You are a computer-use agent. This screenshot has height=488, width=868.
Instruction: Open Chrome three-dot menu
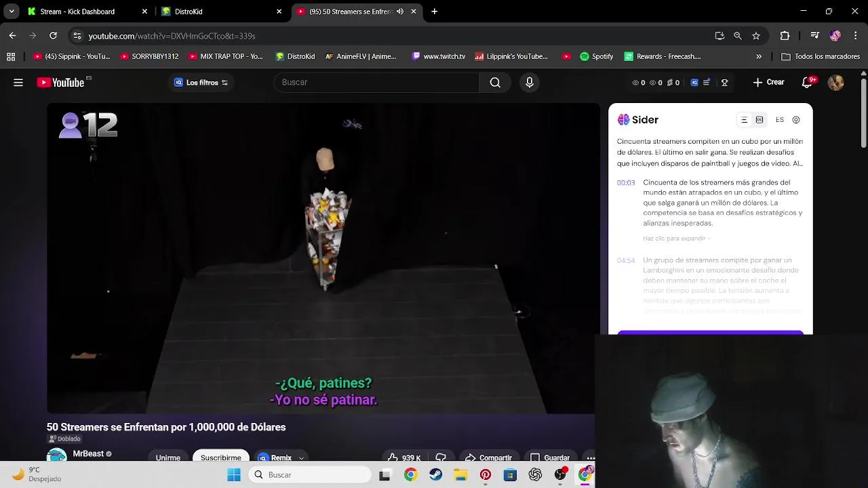(x=857, y=36)
